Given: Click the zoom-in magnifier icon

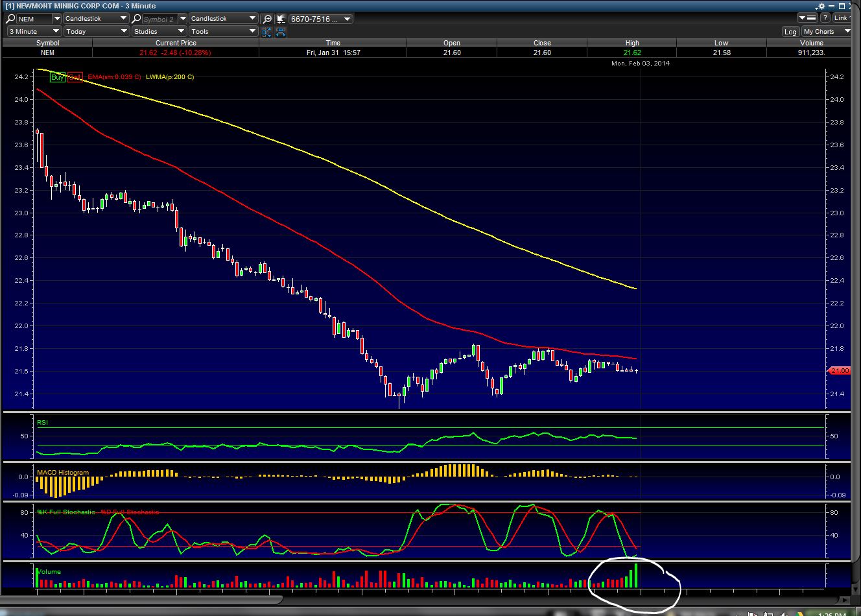Looking at the screenshot, I should 267,19.
